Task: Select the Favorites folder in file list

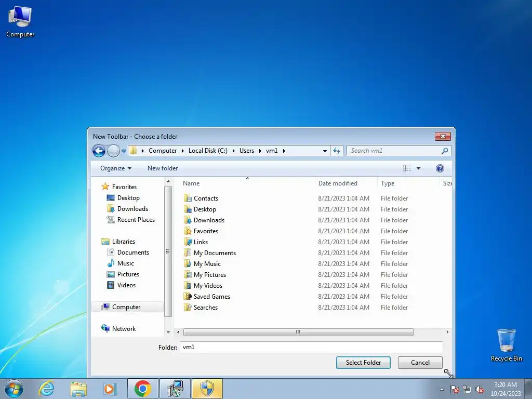Action: click(206, 231)
